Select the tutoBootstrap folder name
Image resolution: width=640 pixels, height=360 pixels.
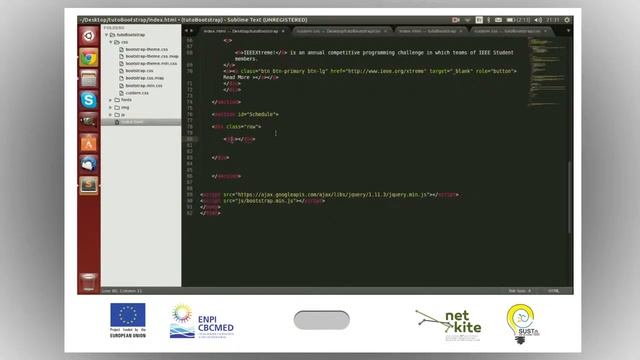131,35
